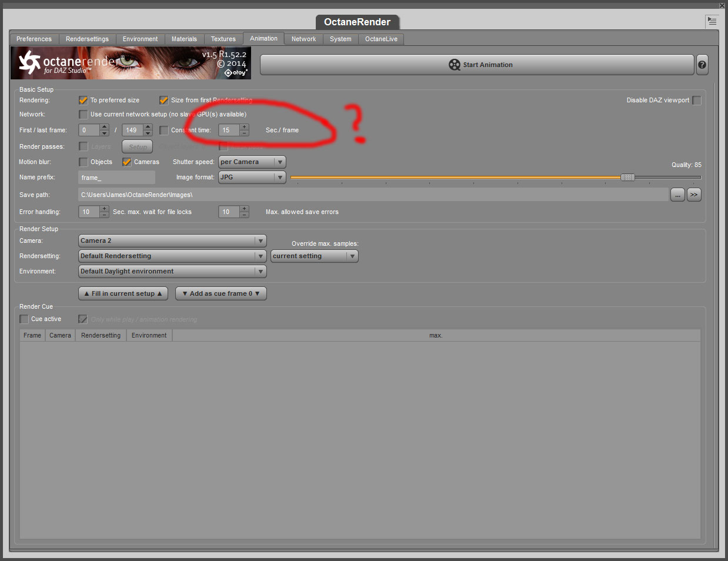Switch to the Environment tab

[140, 39]
